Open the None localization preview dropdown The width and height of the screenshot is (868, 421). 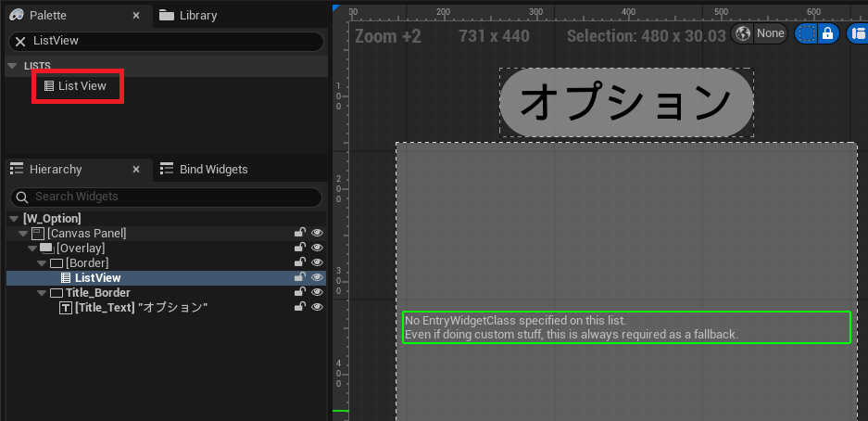(x=770, y=33)
